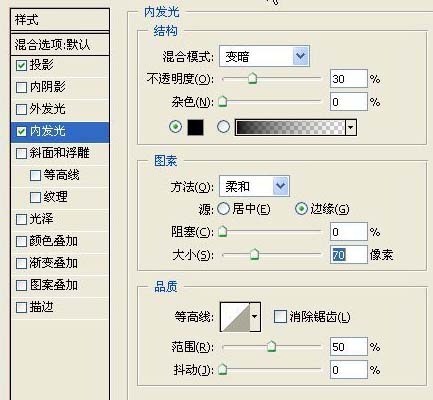This screenshot has height=400, width=433.
Task: Enable the 外发光 outer glow checkbox
Action: coord(21,109)
